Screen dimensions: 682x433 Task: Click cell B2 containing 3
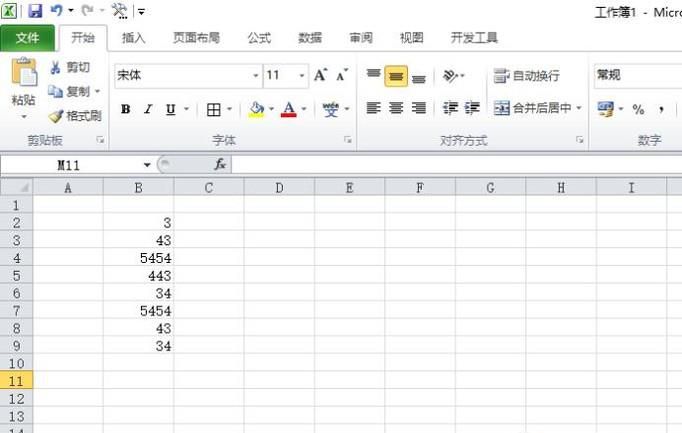tap(138, 223)
